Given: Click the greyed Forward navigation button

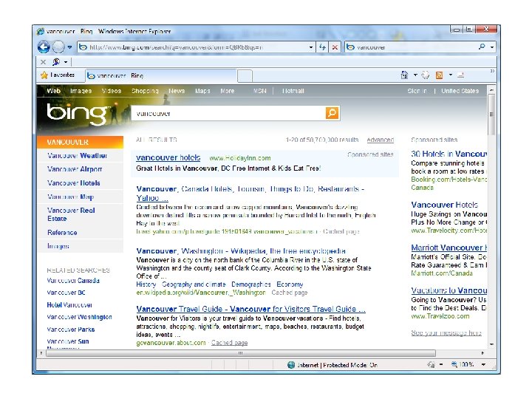Looking at the screenshot, I should click(x=58, y=47).
